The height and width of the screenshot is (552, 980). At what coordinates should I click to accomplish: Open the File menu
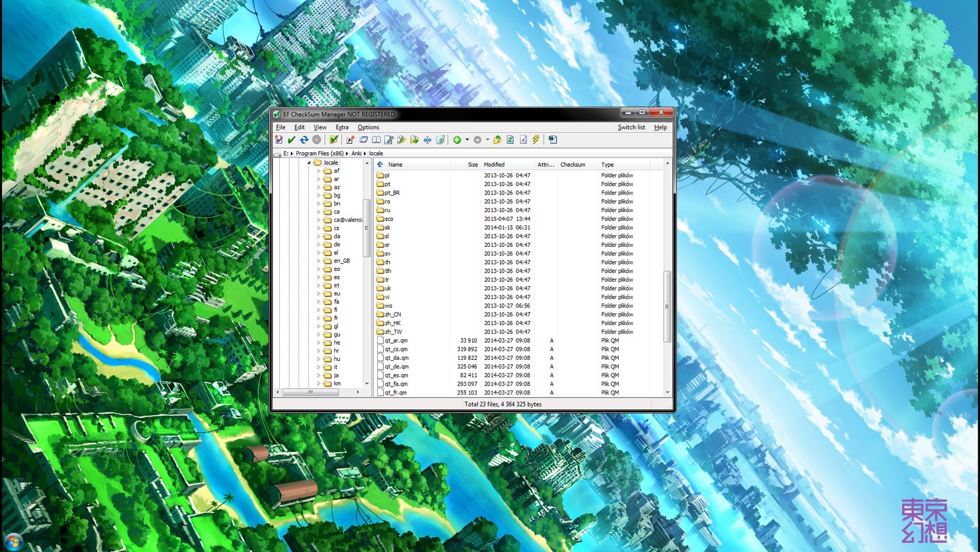click(281, 127)
